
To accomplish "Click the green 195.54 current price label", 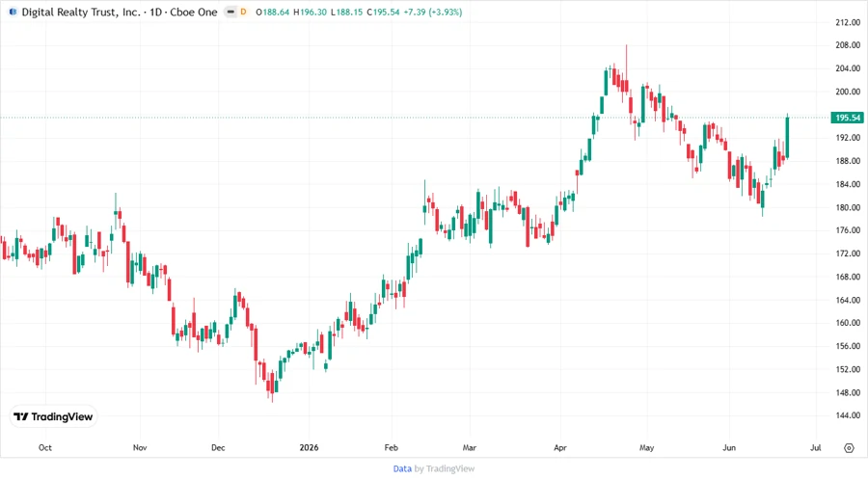I will (848, 118).
